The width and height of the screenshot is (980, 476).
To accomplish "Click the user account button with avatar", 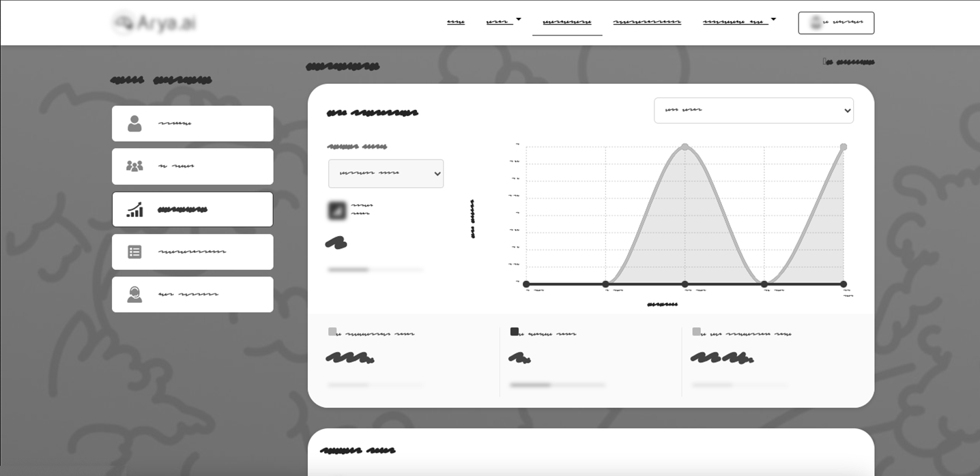I will click(836, 23).
